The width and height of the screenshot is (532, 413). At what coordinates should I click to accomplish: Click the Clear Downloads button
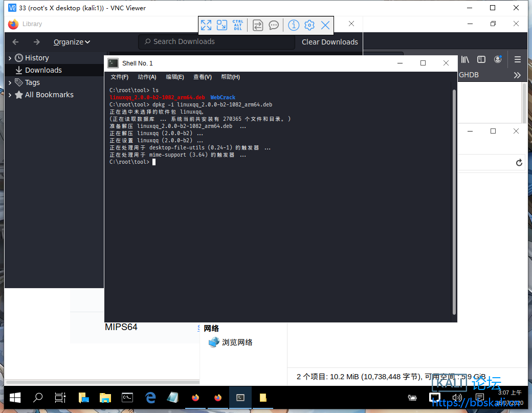pyautogui.click(x=329, y=42)
